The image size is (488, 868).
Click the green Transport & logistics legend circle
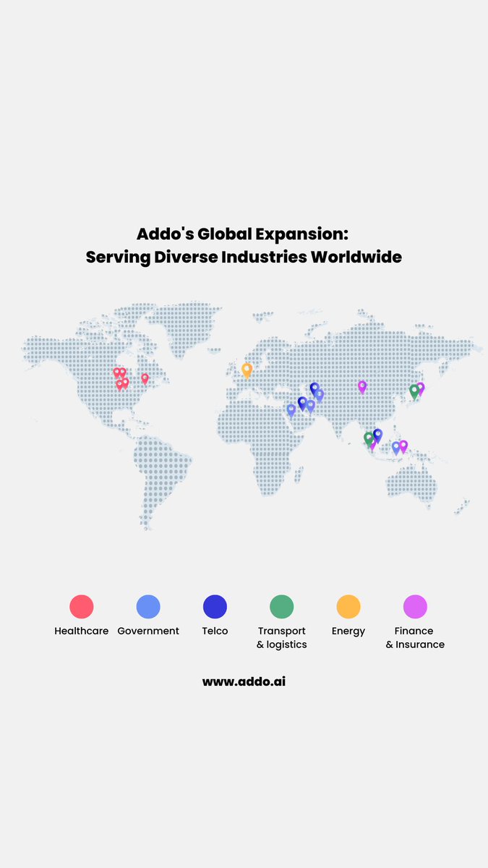[281, 606]
